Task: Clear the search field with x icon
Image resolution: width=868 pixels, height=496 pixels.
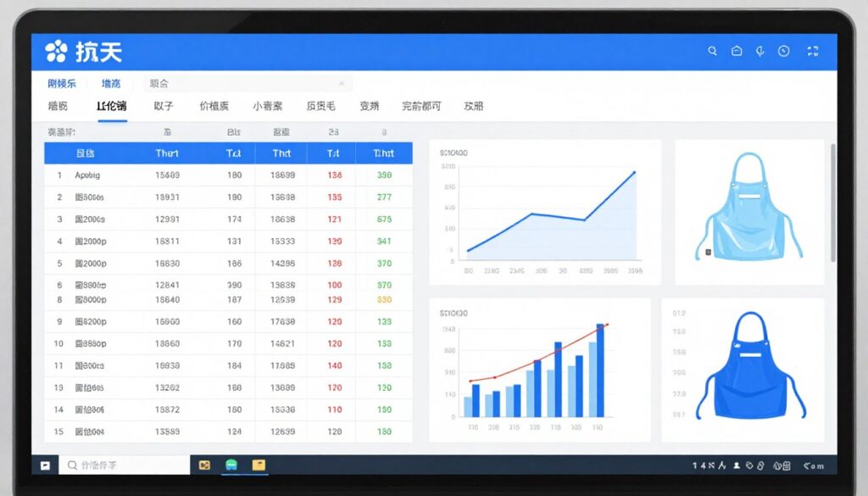Action: point(342,84)
